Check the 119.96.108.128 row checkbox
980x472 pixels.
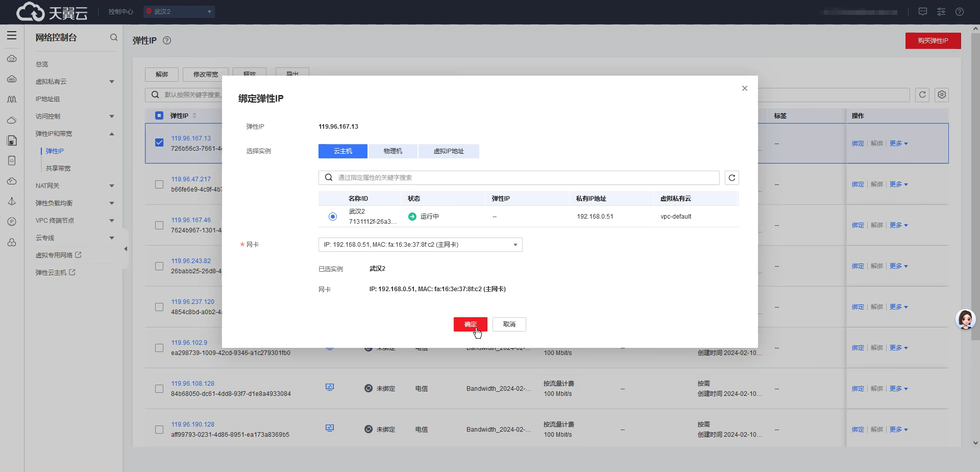tap(159, 389)
